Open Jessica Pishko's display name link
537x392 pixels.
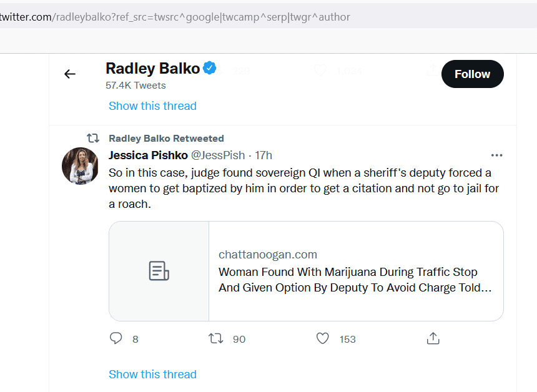[148, 155]
